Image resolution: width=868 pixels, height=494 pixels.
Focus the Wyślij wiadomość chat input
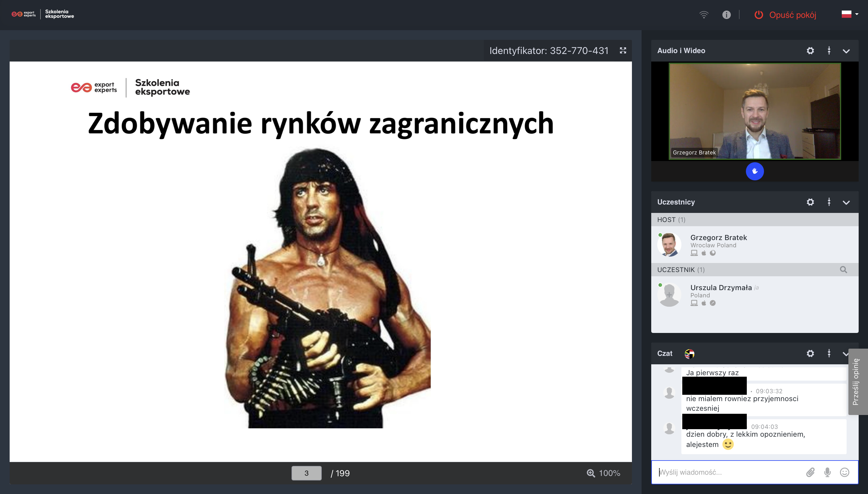(x=728, y=472)
